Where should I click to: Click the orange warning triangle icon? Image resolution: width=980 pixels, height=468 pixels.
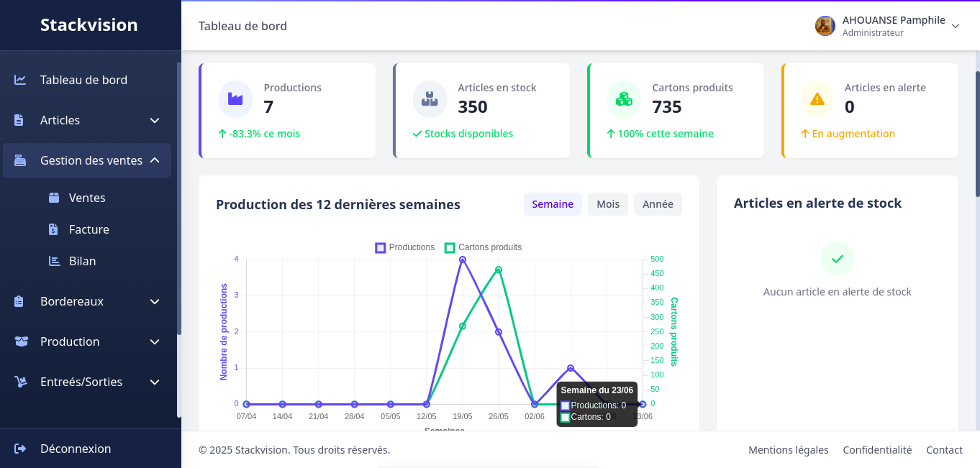pyautogui.click(x=817, y=99)
